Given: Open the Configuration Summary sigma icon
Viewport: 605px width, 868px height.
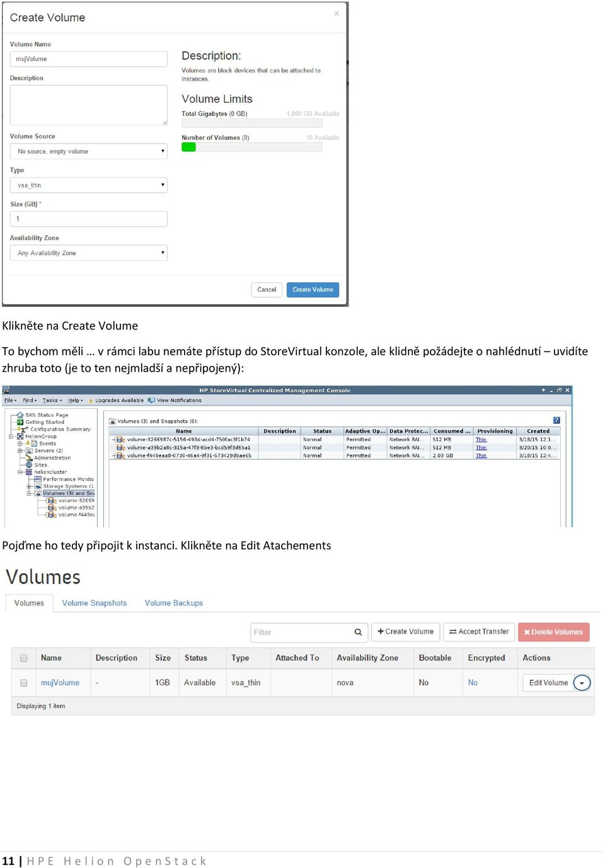Looking at the screenshot, I should (x=24, y=430).
